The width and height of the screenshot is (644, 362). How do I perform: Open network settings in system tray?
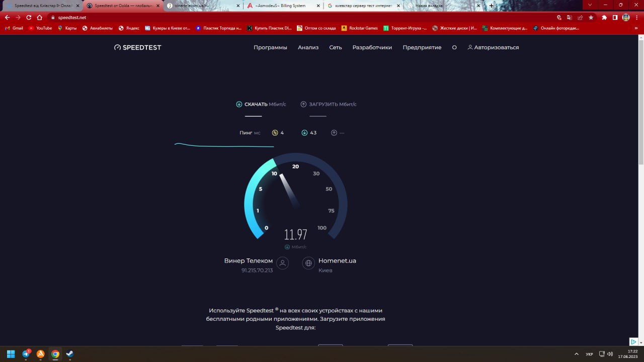(602, 354)
